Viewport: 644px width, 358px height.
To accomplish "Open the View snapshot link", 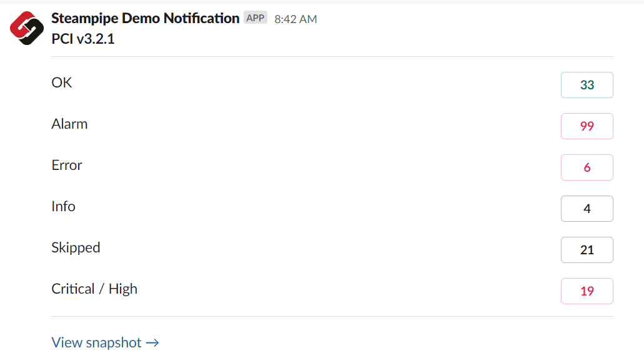I will tap(97, 342).
